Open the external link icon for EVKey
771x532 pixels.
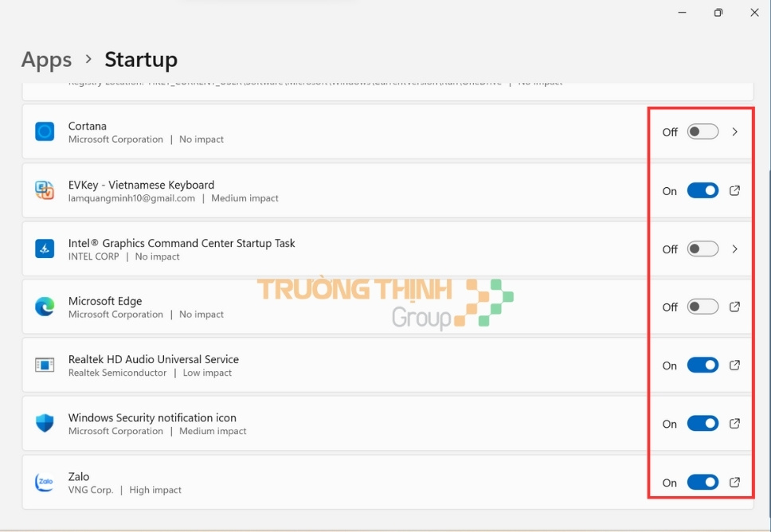coord(734,190)
